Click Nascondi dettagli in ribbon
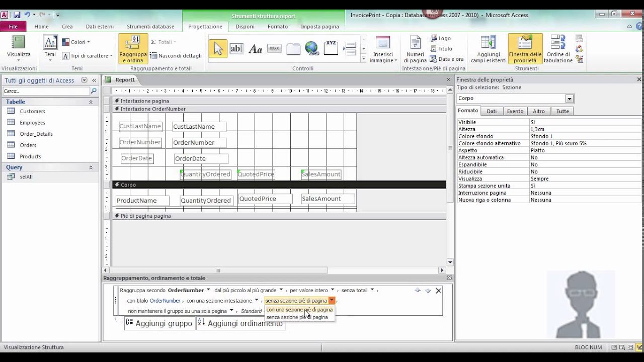Viewport: 644px width, 362px height. point(176,56)
